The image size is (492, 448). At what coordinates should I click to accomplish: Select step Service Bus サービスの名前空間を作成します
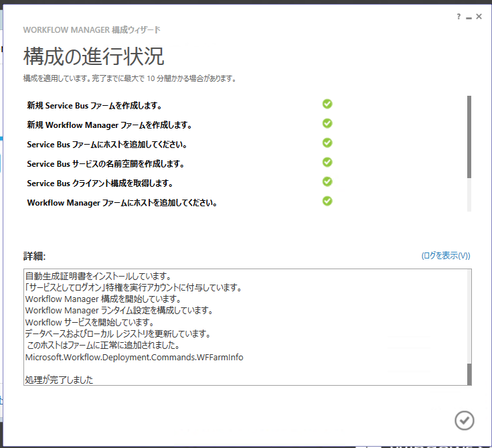click(106, 164)
